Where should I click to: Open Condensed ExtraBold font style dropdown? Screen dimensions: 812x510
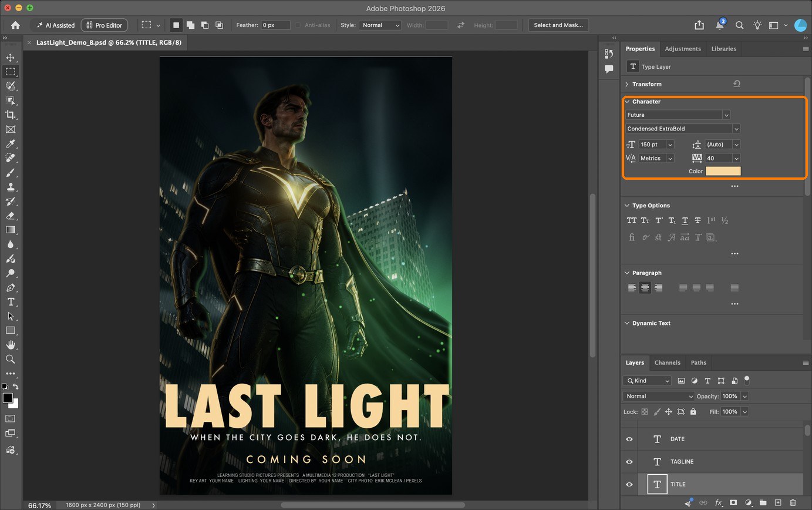pos(736,129)
